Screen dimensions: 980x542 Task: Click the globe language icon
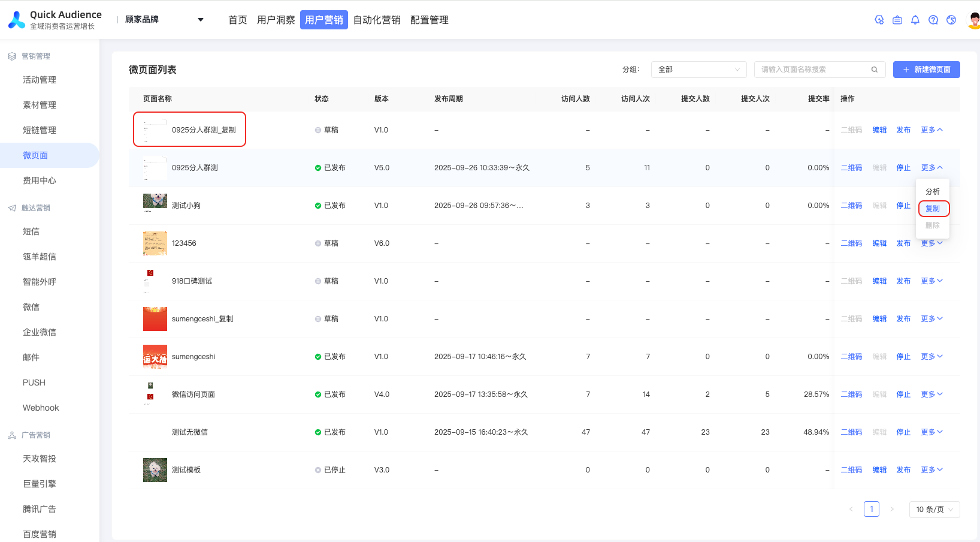pyautogui.click(x=951, y=20)
